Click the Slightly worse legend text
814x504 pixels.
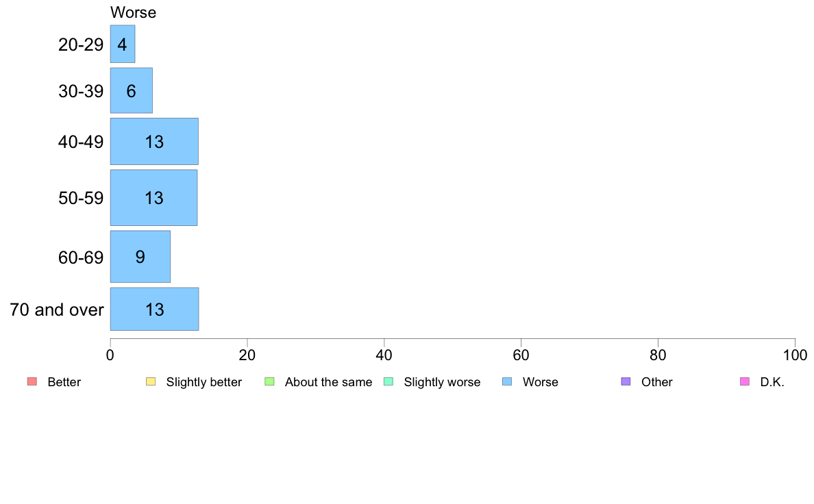(443, 382)
